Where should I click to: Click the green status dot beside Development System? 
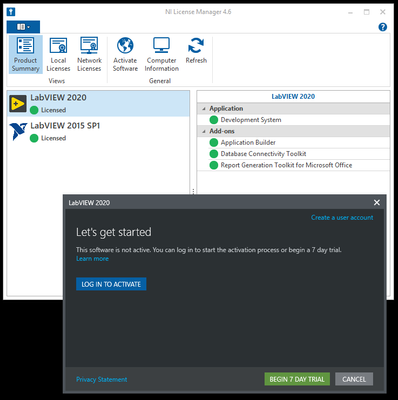point(214,120)
